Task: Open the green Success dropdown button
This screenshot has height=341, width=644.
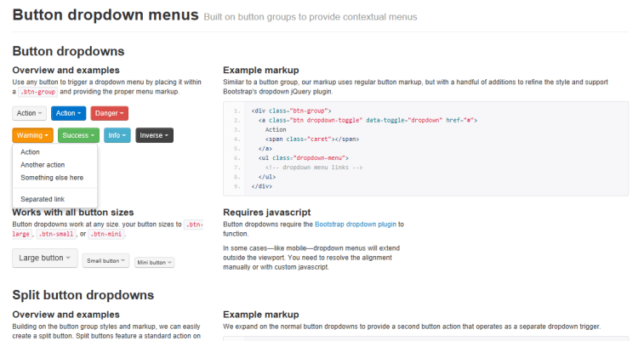Action: click(78, 135)
